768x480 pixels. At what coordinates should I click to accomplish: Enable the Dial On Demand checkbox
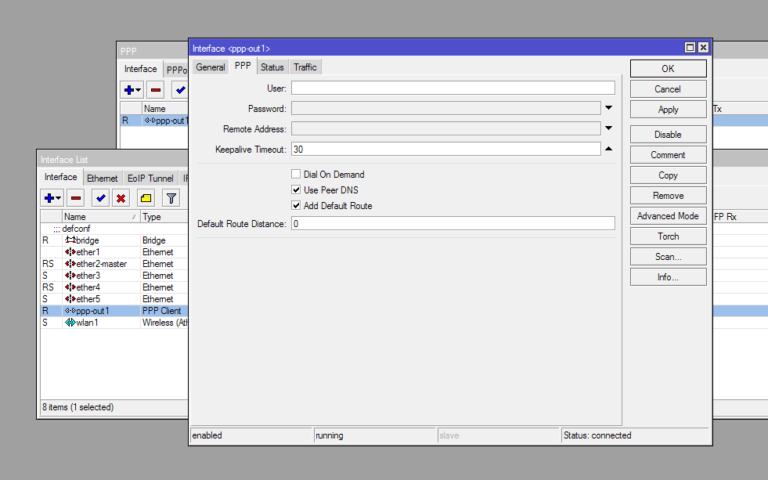pos(296,174)
